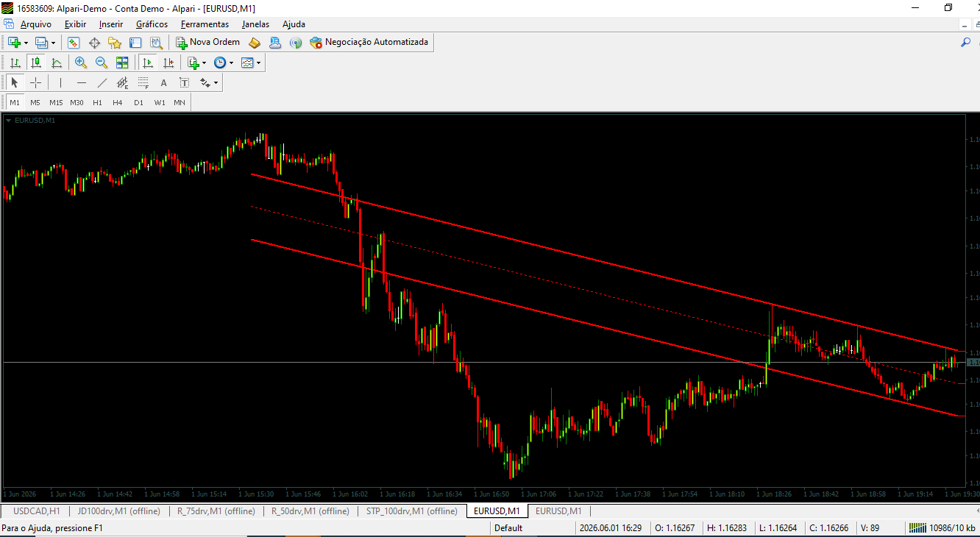
Task: Click the search magnifier icon
Action: point(966,43)
